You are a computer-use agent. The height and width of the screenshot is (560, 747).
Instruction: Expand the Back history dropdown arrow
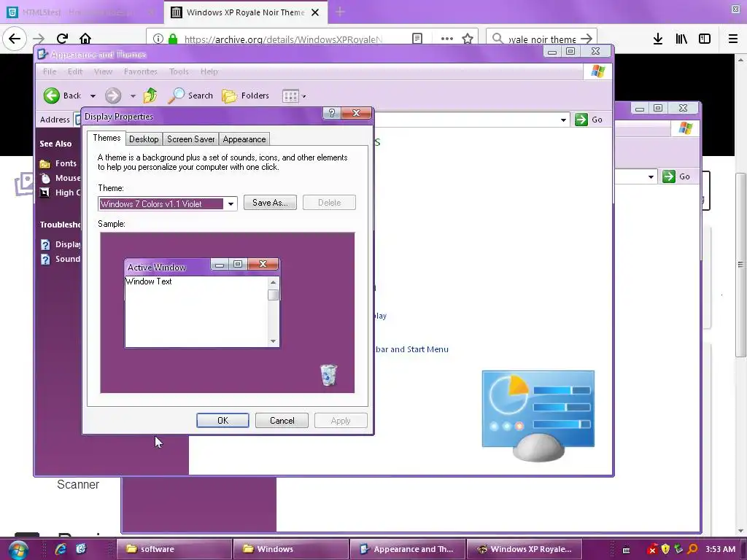click(x=93, y=96)
